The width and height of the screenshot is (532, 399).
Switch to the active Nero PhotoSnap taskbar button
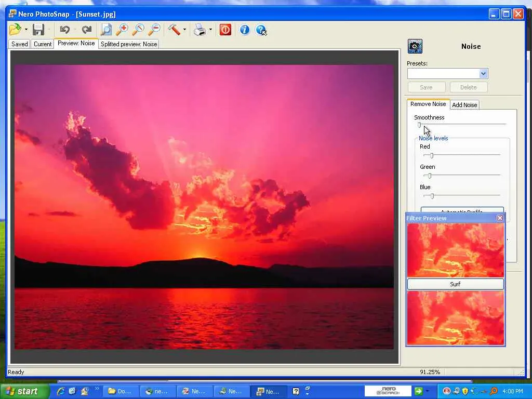[x=269, y=391]
